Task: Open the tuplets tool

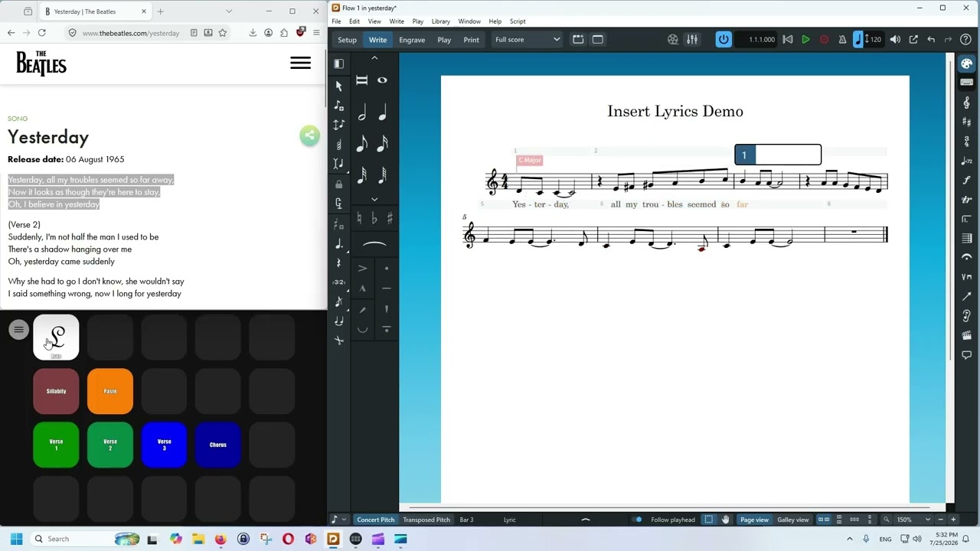Action: (339, 282)
